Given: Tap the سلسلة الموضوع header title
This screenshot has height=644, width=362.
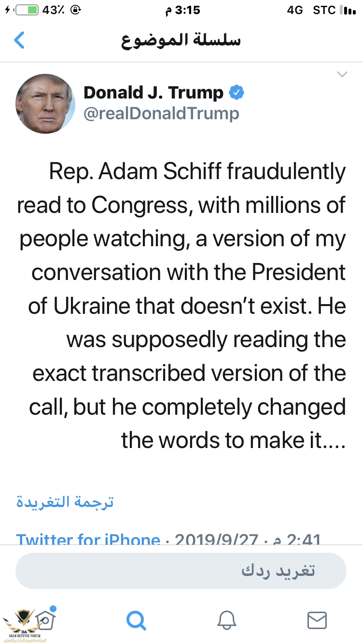Looking at the screenshot, I should (181, 40).
